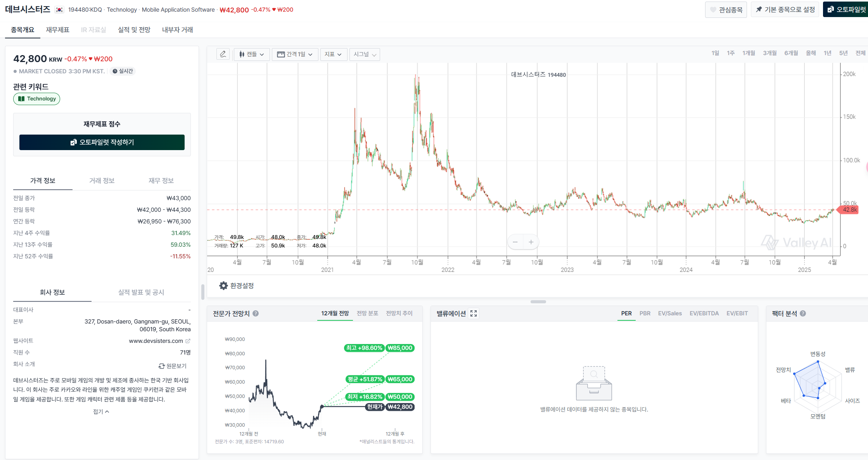Open the 캔들 chart type dropdown
The image size is (868, 460).
251,54
